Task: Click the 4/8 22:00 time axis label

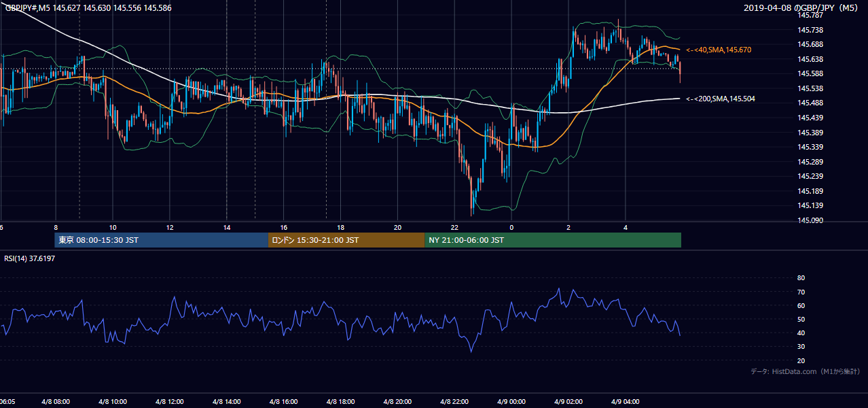Action: click(454, 402)
